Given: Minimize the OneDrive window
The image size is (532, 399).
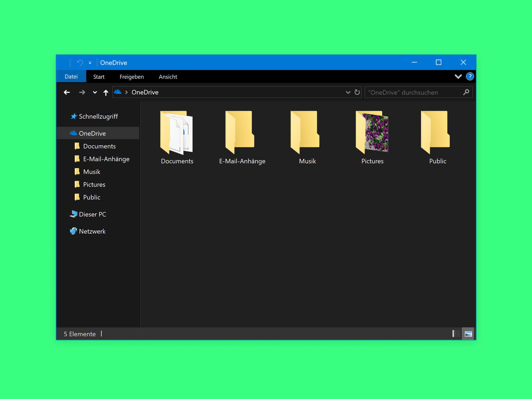Looking at the screenshot, I should (414, 62).
